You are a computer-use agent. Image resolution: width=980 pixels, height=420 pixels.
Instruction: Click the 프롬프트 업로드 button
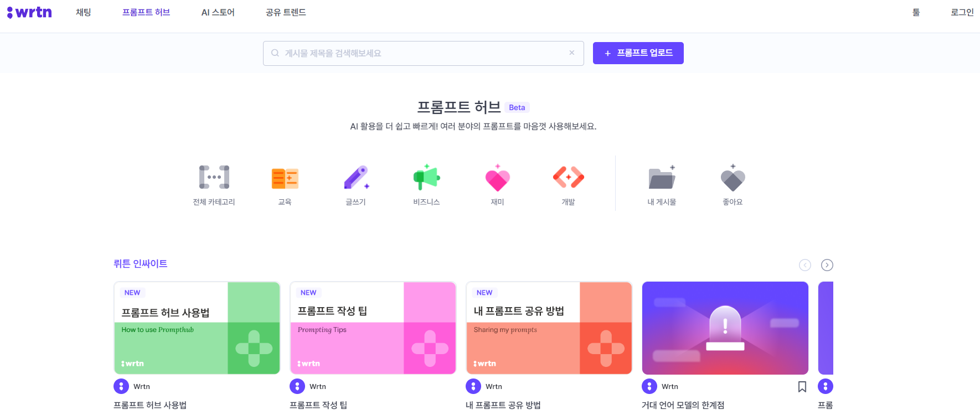click(x=638, y=53)
